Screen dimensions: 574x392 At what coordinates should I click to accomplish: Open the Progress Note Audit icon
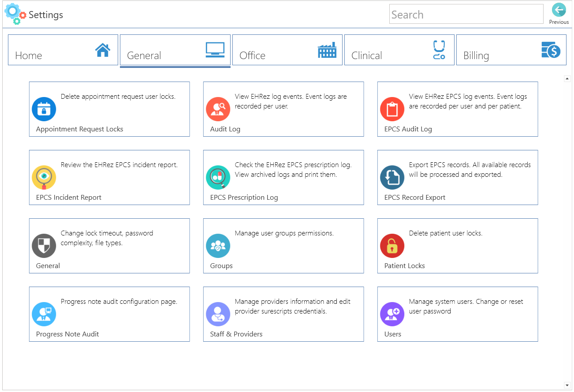[44, 314]
